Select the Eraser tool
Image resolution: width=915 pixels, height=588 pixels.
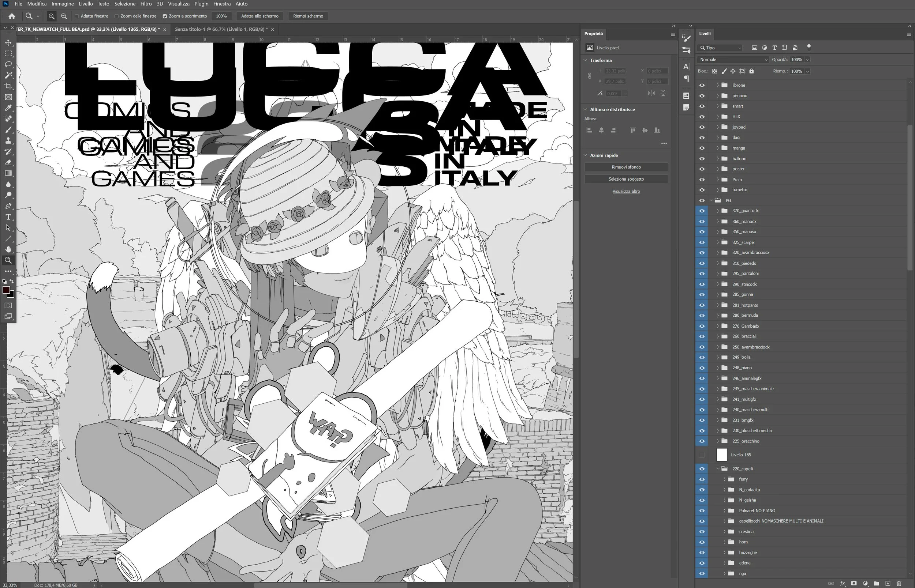click(x=8, y=162)
